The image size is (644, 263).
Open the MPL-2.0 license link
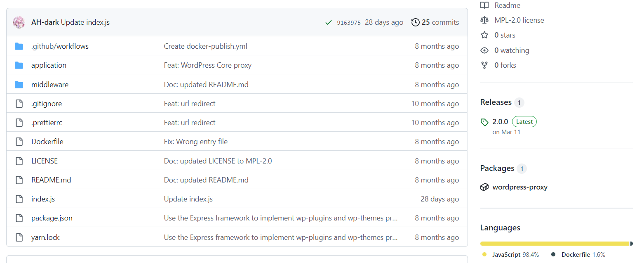(519, 20)
